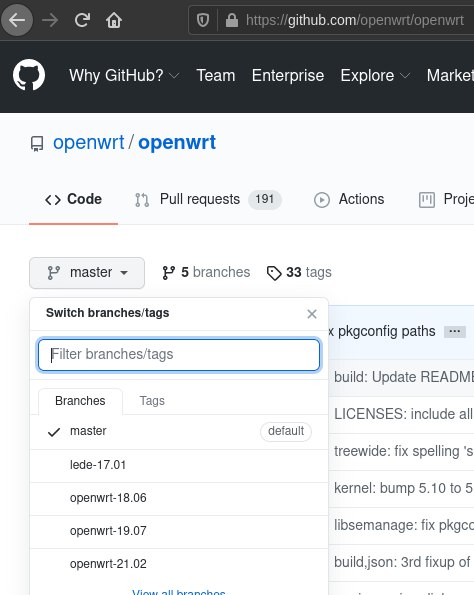Open the 'build: Update README' commit message

click(404, 378)
